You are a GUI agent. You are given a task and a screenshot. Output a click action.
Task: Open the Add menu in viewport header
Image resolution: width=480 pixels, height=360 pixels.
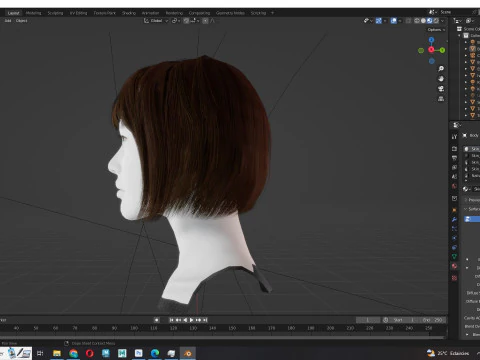click(8, 21)
